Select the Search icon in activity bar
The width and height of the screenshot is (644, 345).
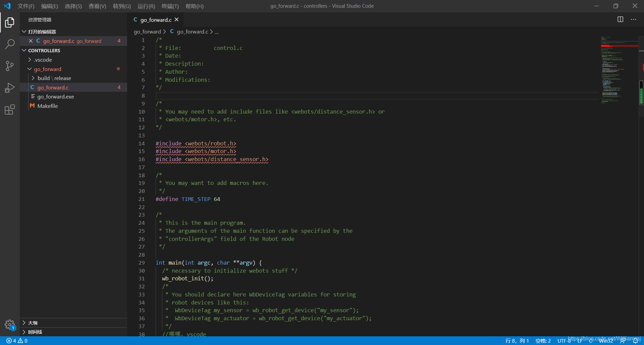pos(10,44)
